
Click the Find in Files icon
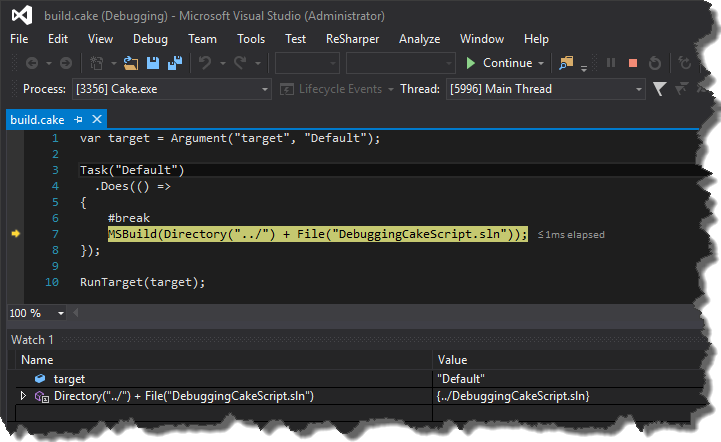click(x=566, y=63)
